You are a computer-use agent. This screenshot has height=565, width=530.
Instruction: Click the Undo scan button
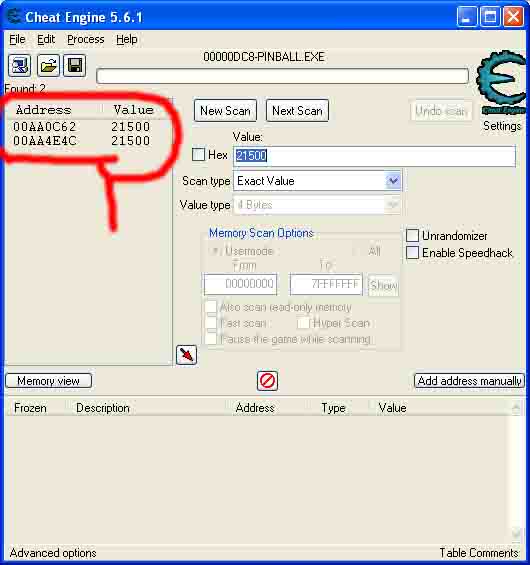(441, 111)
